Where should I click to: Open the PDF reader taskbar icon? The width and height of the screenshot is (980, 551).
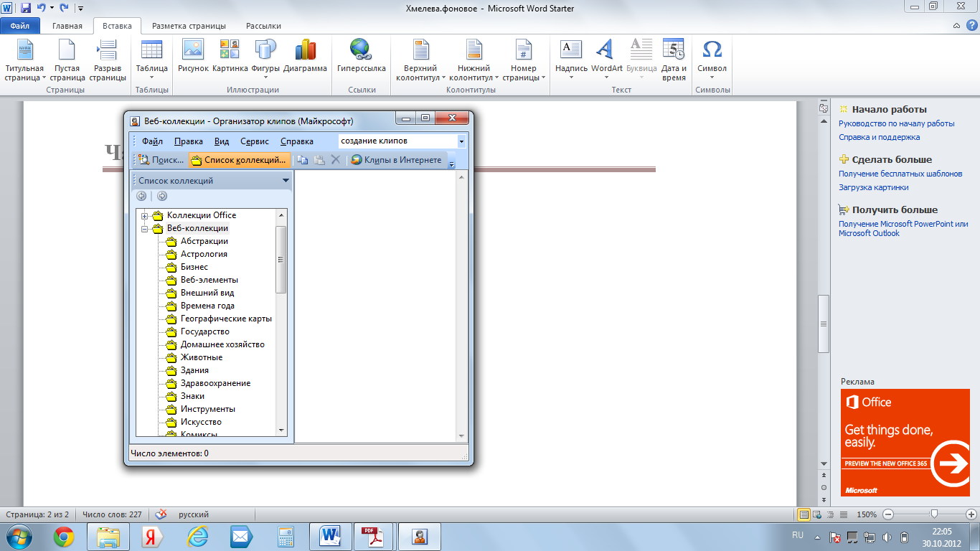372,537
